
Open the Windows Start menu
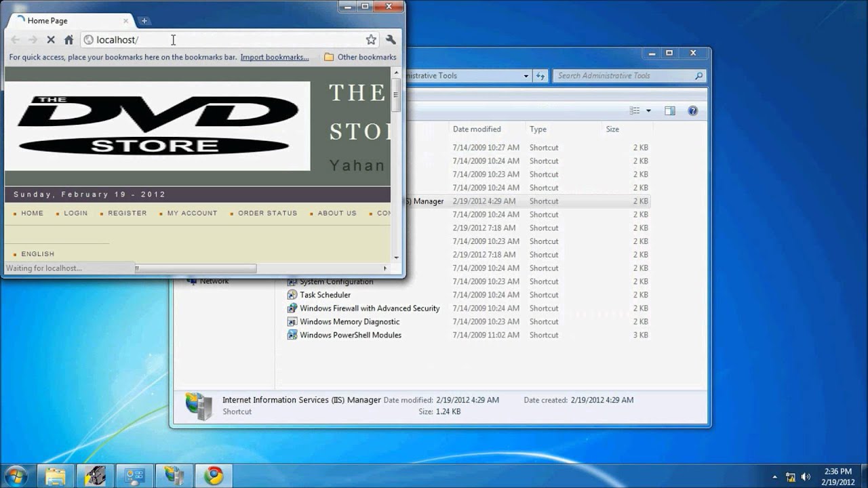[x=16, y=476]
